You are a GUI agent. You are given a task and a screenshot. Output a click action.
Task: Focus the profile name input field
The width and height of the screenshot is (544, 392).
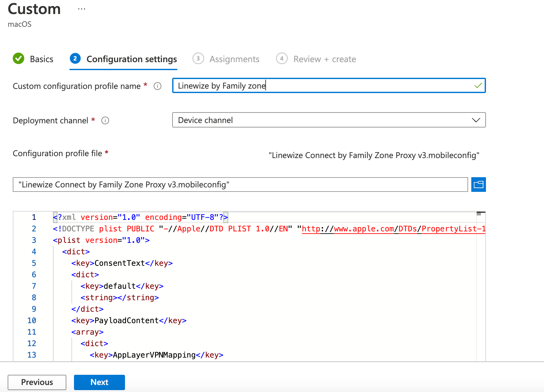pyautogui.click(x=329, y=85)
